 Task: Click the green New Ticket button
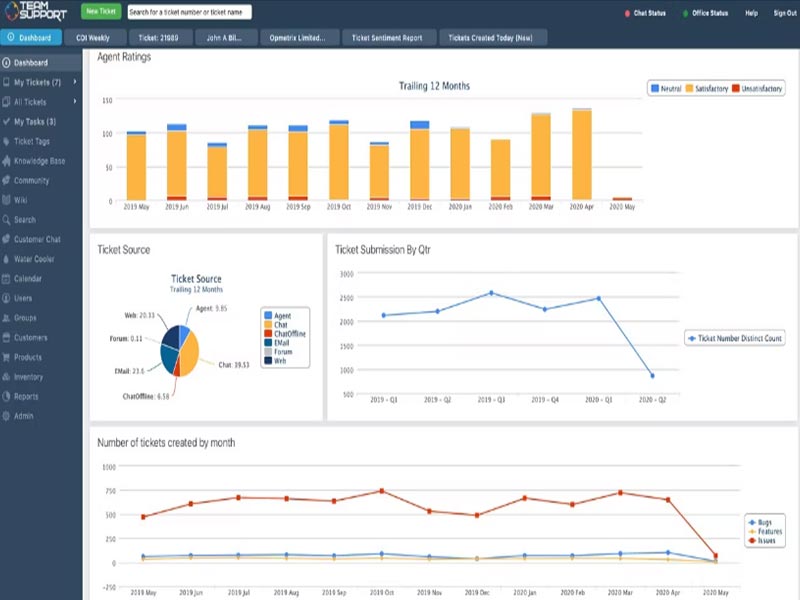coord(100,12)
